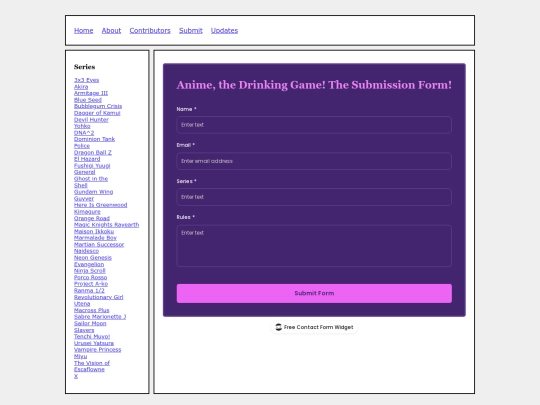Open the Tenchi Muyo! link

(92, 337)
